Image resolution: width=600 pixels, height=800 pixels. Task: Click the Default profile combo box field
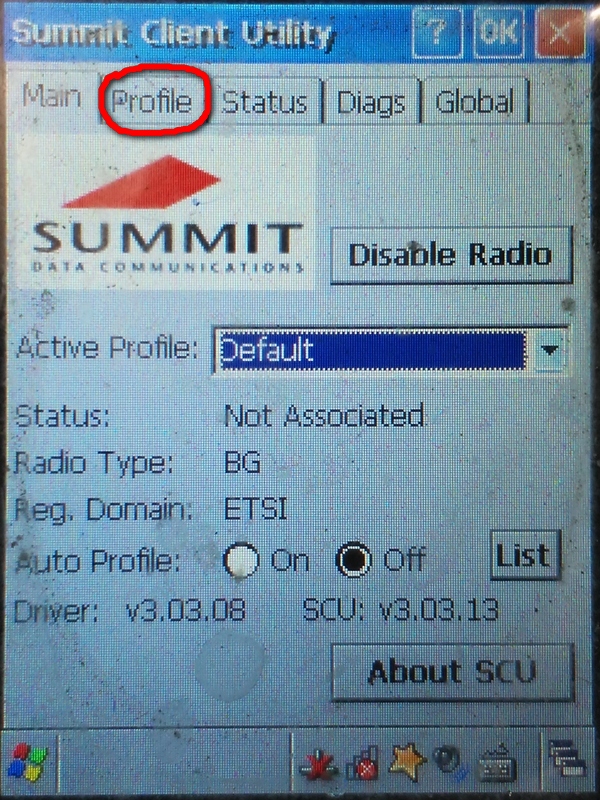point(372,351)
